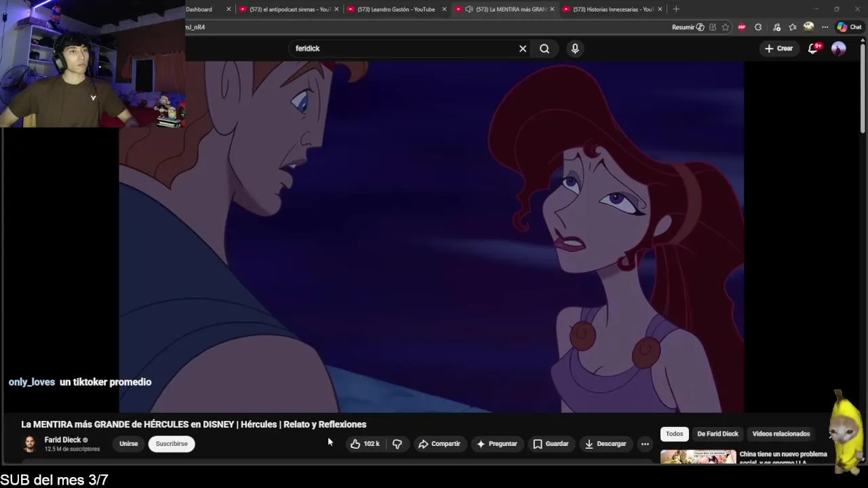Click the Preguntar AI button
868x488 pixels.
coord(496,444)
